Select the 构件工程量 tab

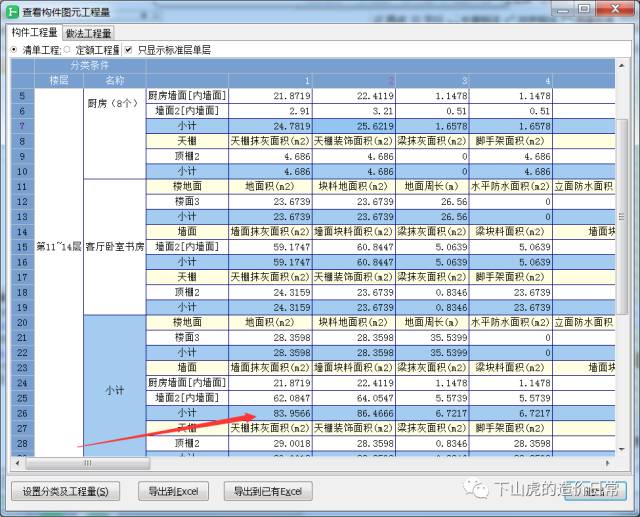pos(34,33)
